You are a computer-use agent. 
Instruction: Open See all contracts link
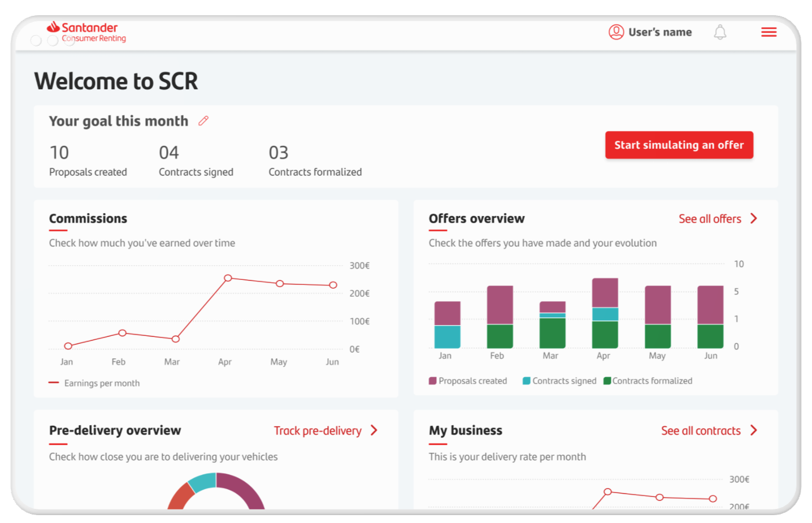click(701, 431)
